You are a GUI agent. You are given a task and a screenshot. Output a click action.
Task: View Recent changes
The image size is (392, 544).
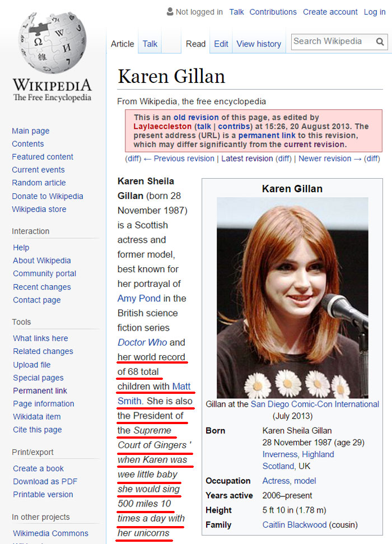coord(42,287)
